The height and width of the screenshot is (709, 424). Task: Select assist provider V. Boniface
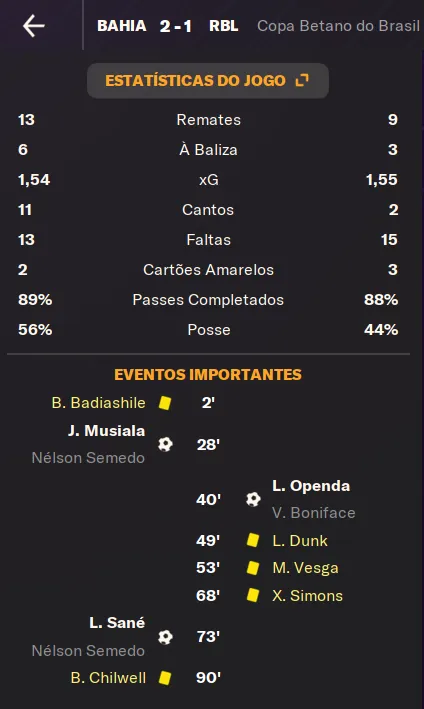[314, 513]
